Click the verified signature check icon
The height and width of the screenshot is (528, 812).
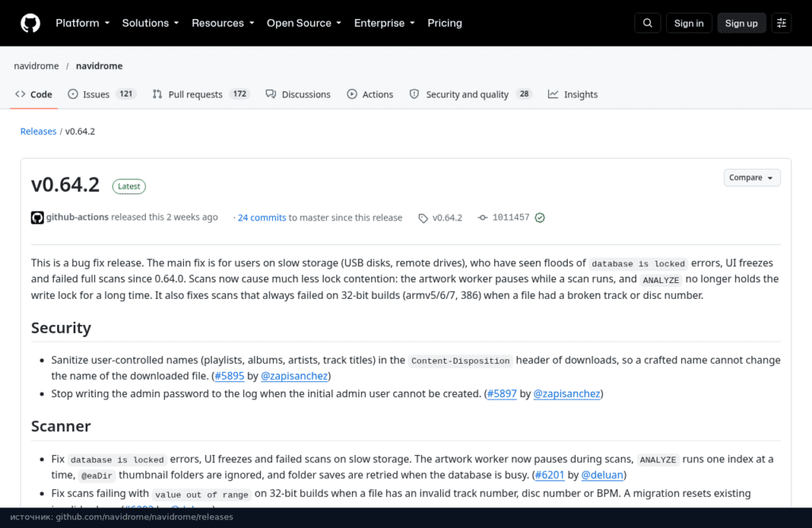pos(539,218)
